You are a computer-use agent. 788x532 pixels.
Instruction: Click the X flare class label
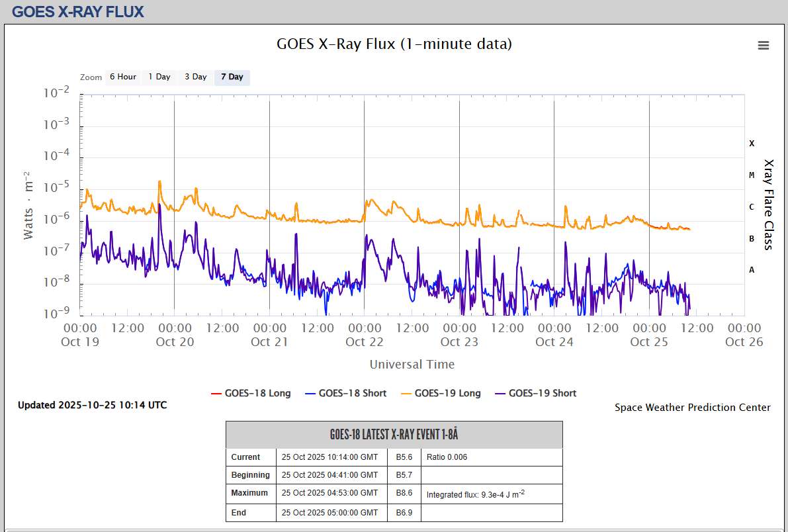pos(751,144)
